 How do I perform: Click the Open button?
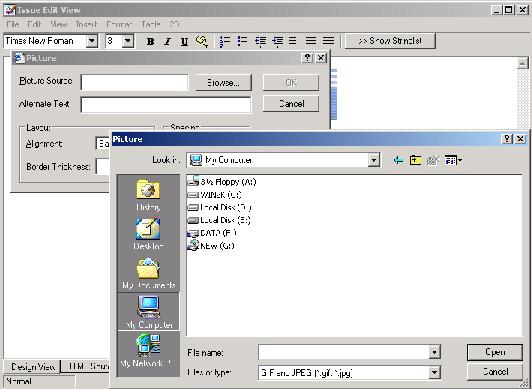tap(495, 352)
